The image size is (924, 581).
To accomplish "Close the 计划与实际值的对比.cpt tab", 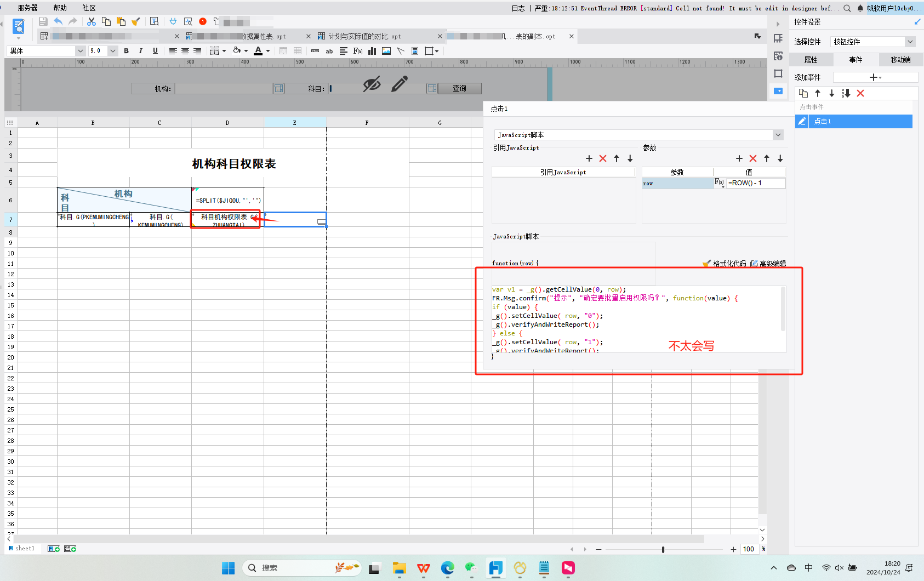I will point(440,36).
